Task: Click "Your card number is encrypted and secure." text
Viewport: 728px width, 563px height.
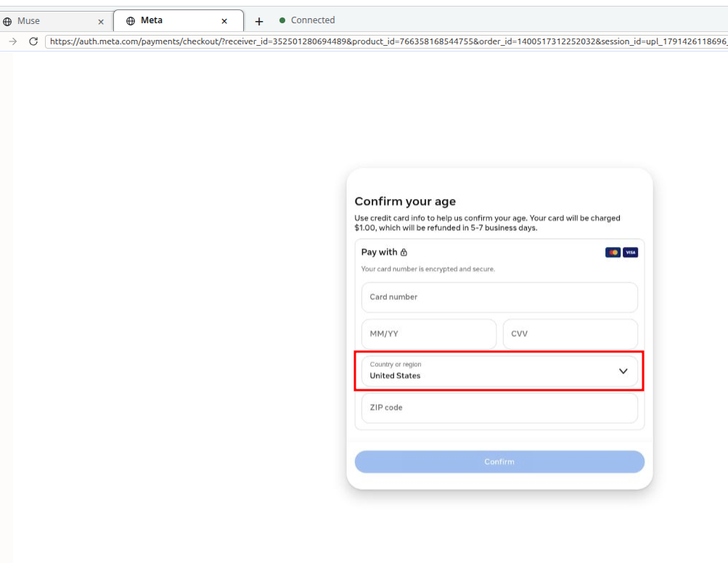Action: 428,269
